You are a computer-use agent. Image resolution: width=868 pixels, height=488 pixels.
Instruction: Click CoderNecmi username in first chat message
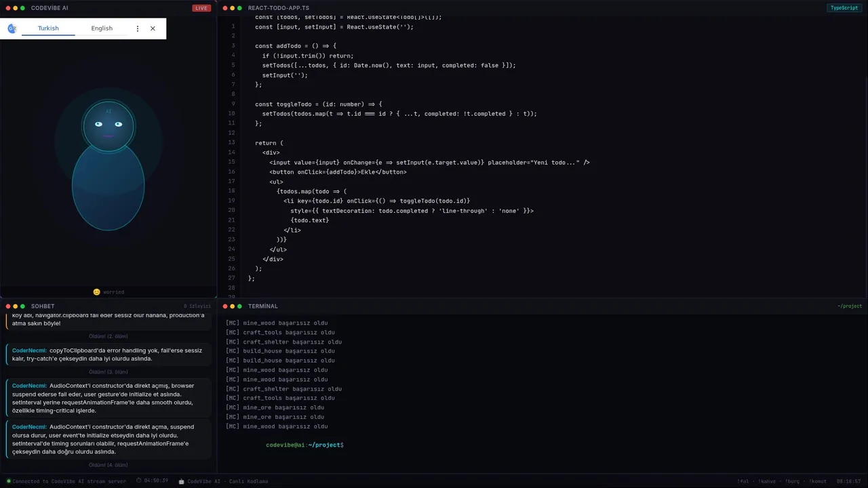(29, 350)
